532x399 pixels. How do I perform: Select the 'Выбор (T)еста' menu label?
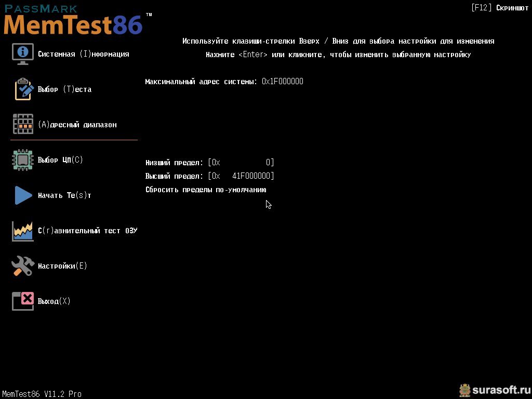(x=64, y=89)
